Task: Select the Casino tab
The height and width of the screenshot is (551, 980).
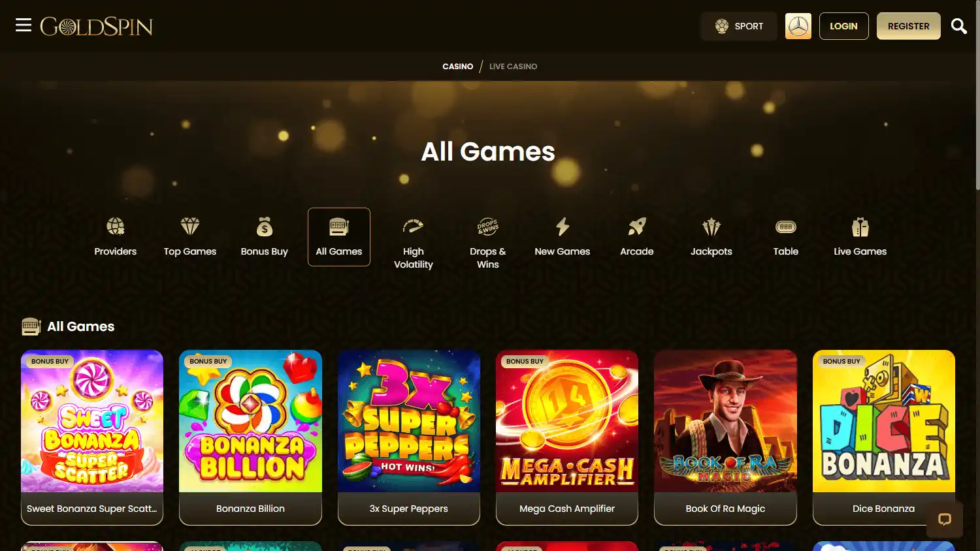Action: [x=457, y=67]
